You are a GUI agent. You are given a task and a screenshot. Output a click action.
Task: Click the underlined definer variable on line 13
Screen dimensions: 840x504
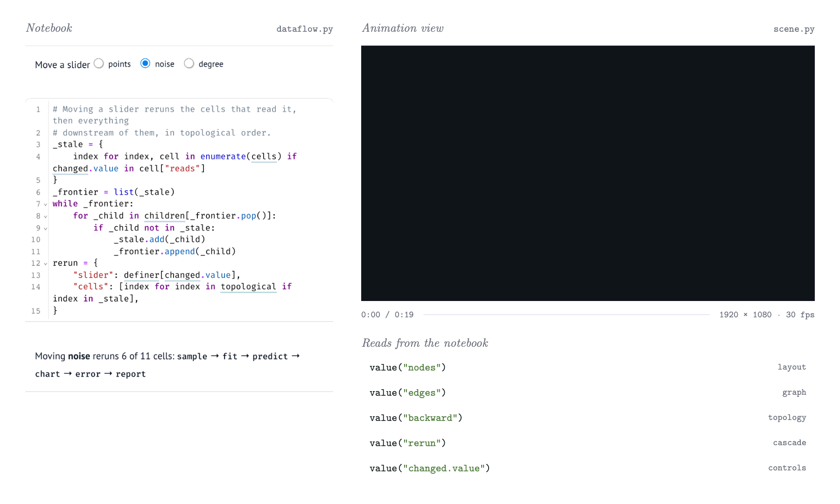pyautogui.click(x=141, y=275)
